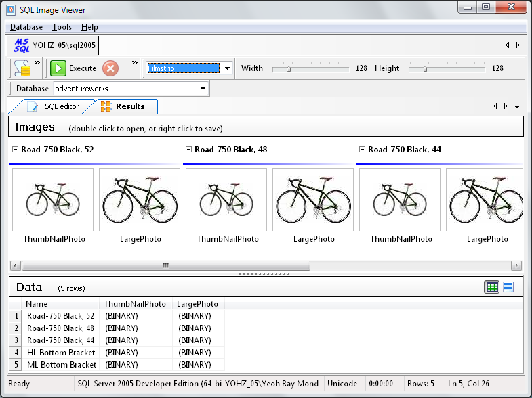This screenshot has width=532, height=398.
Task: Switch data pane to list view icon
Action: (x=508, y=287)
